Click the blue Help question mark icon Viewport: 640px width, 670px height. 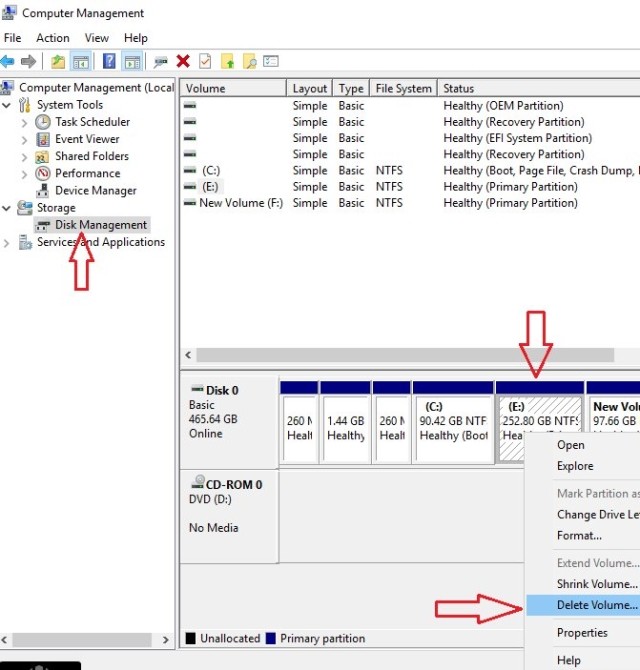109,62
